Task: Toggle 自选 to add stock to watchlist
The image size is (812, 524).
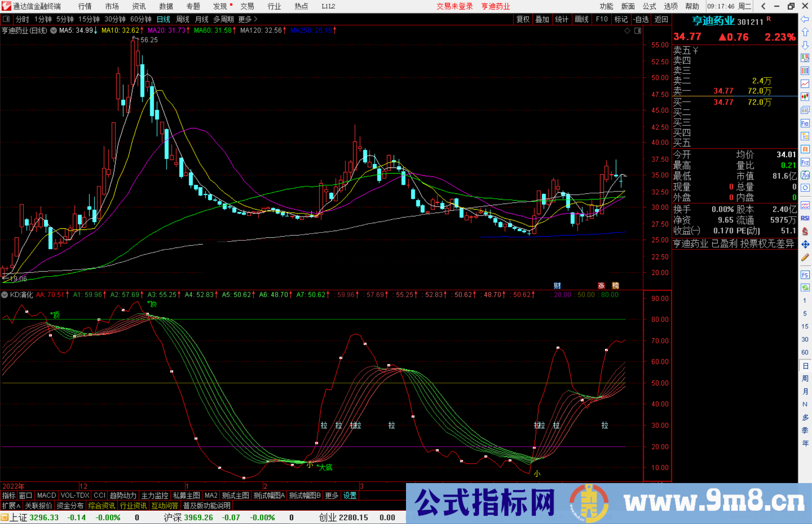Action: [642, 19]
